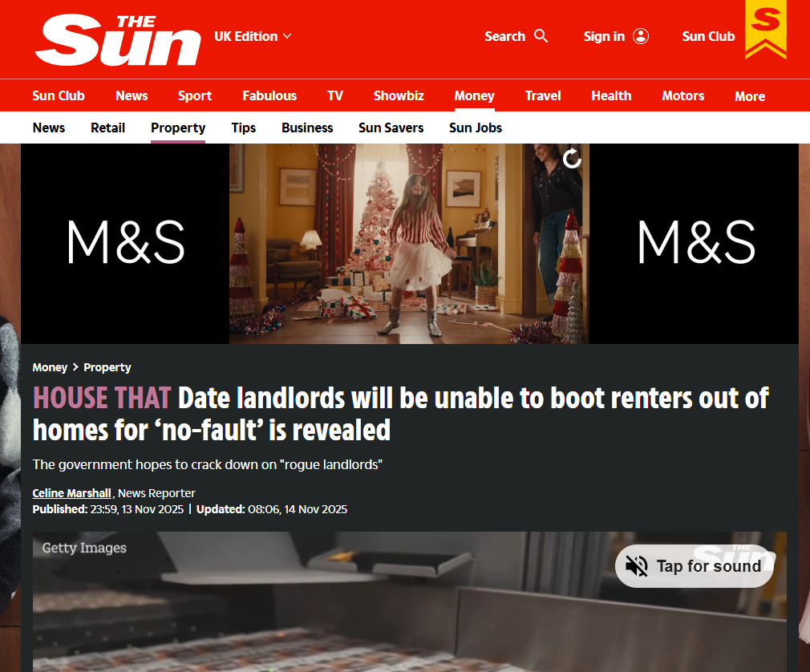The height and width of the screenshot is (672, 810).
Task: Open the Search text link
Action: pos(504,36)
